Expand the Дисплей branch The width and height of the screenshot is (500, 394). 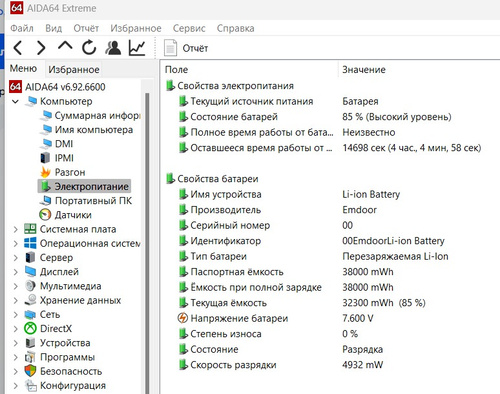[15, 272]
